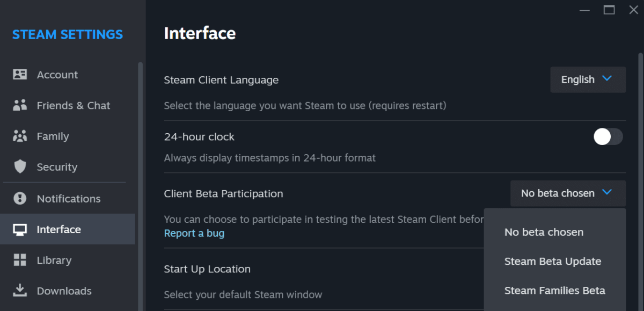The height and width of the screenshot is (311, 644).
Task: Open Downloads settings label
Action: tap(64, 291)
